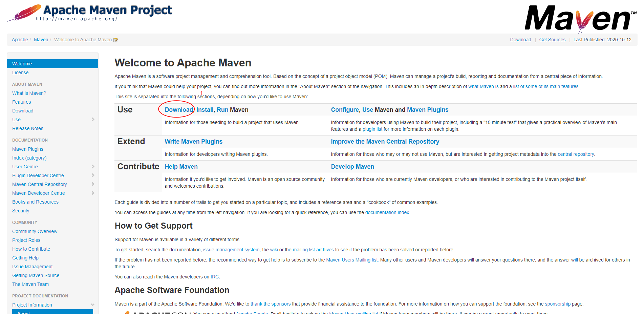Click the circled Download link in Use row
644x314 pixels.
click(x=179, y=110)
